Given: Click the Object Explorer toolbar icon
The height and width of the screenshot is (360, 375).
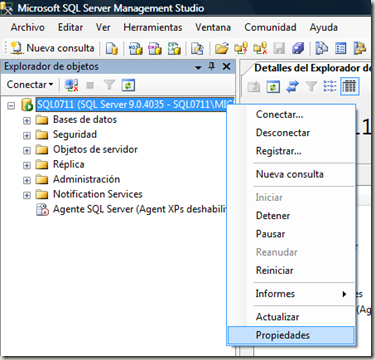Looking at the screenshot, I should pos(360,49).
